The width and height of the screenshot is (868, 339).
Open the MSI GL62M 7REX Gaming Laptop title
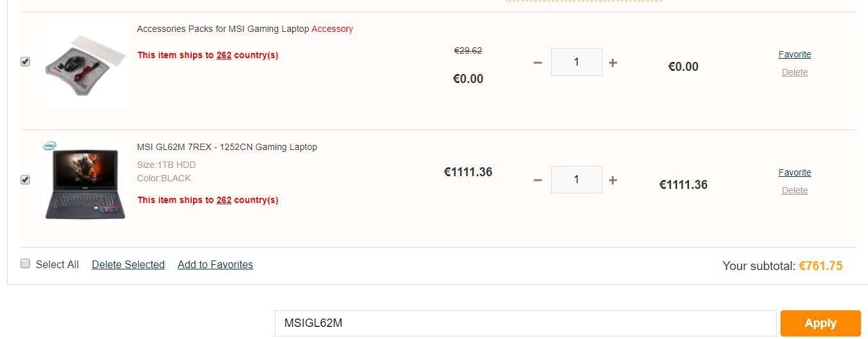(227, 147)
